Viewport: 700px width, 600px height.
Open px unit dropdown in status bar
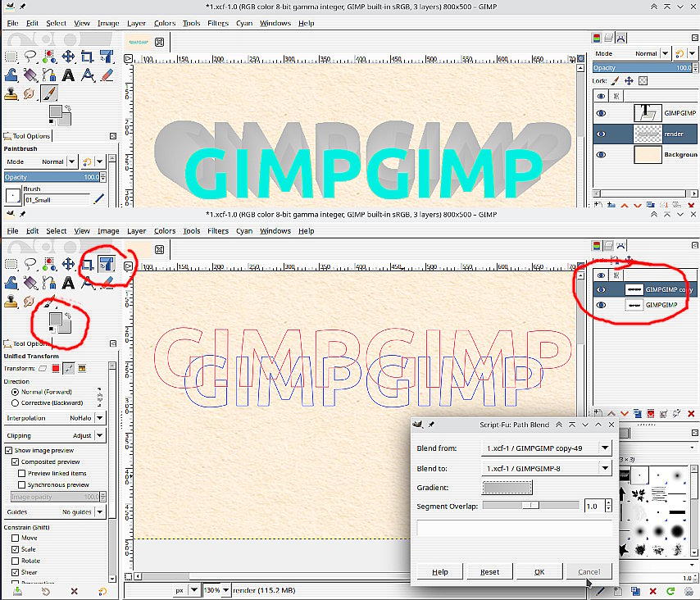point(187,590)
